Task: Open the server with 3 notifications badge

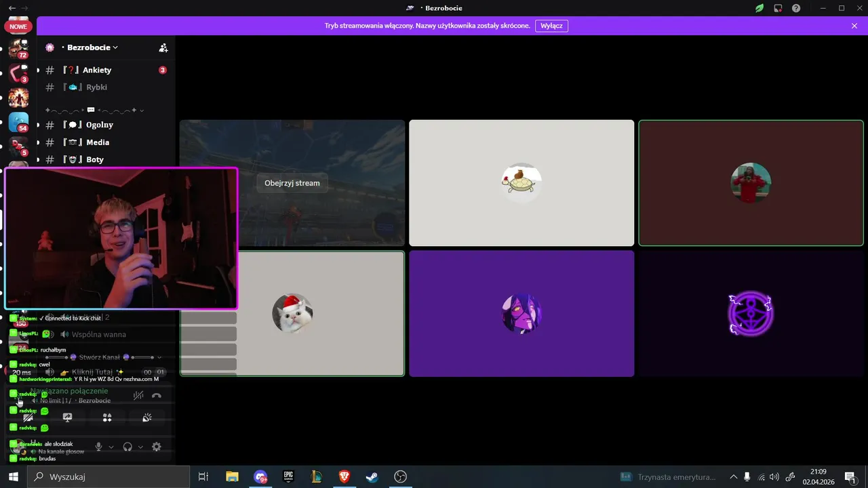Action: point(18,73)
